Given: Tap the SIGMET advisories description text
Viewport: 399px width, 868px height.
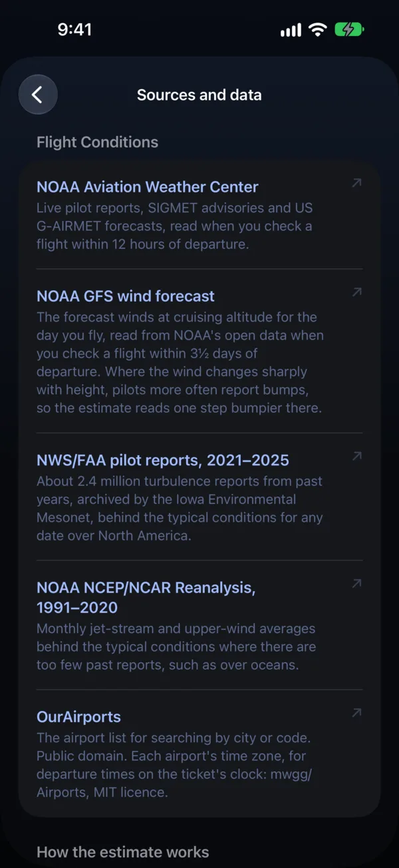Looking at the screenshot, I should 174,226.
